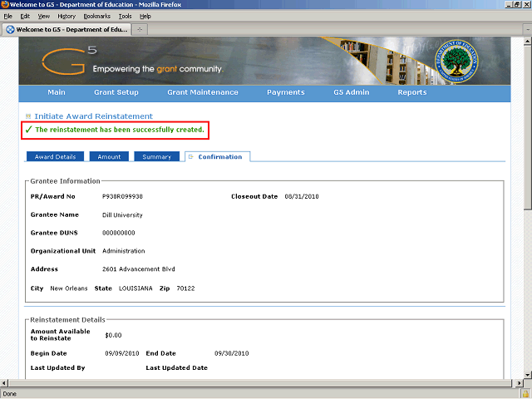The width and height of the screenshot is (532, 399).
Task: Open the View menu
Action: (43, 16)
